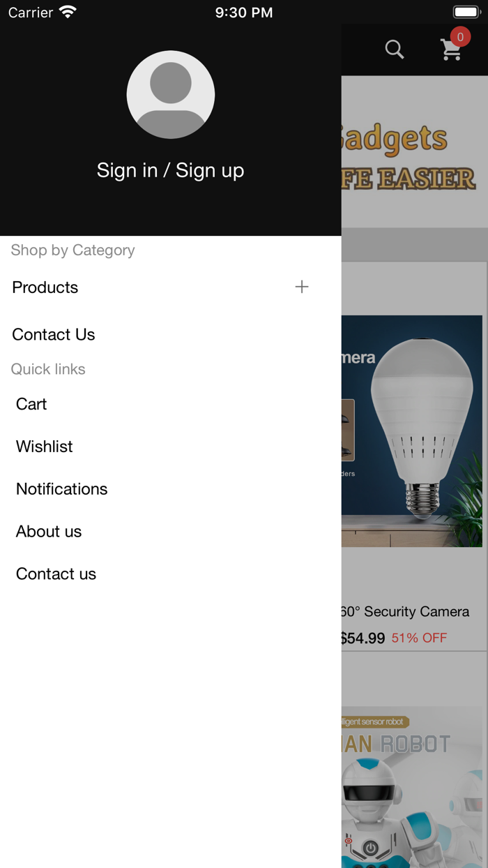Go to Cart quick link
The image size is (488, 868).
point(31,404)
